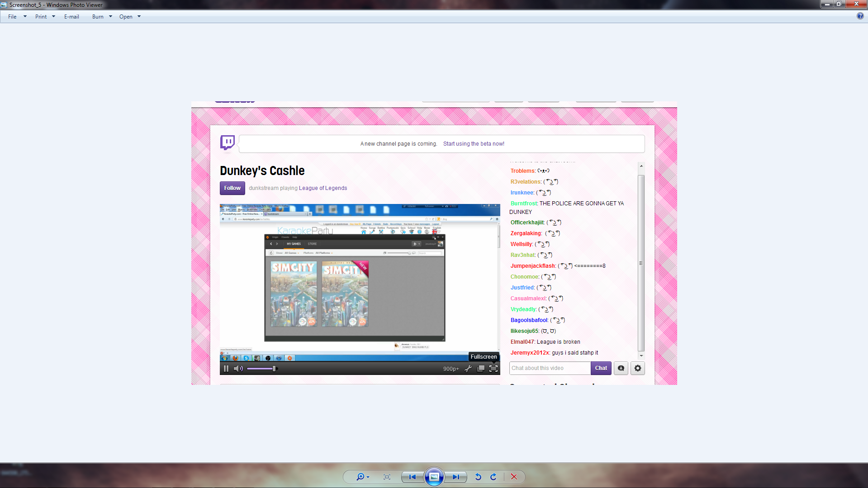Click the NEW SimCity cover in stream
The image size is (868, 488).
click(x=345, y=294)
